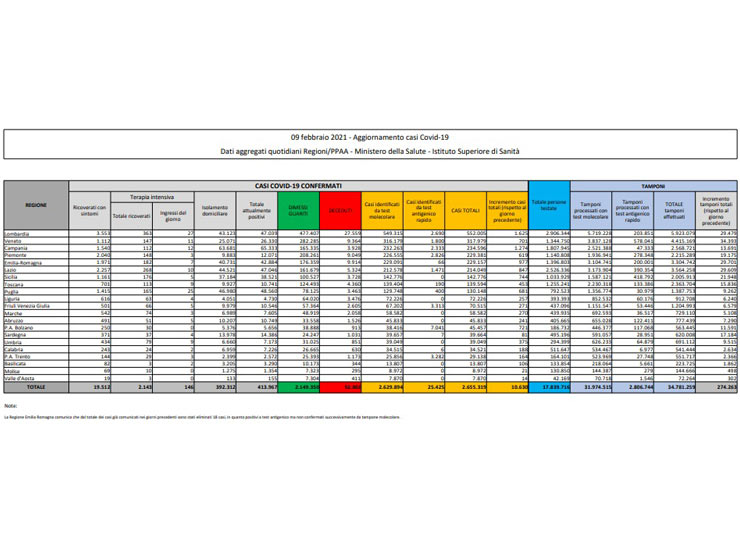Click the blue Totale persone testate header
This screenshot has width=740, height=556.
click(x=550, y=206)
